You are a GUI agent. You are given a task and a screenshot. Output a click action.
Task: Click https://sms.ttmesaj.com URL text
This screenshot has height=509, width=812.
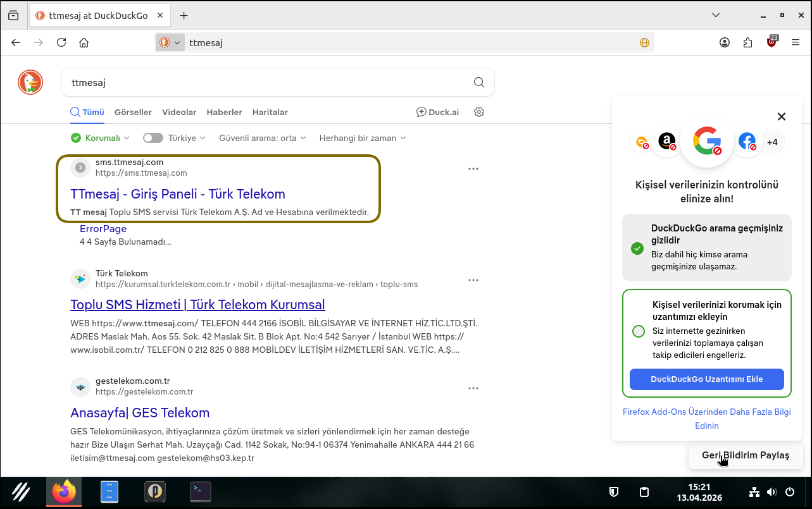click(x=141, y=173)
